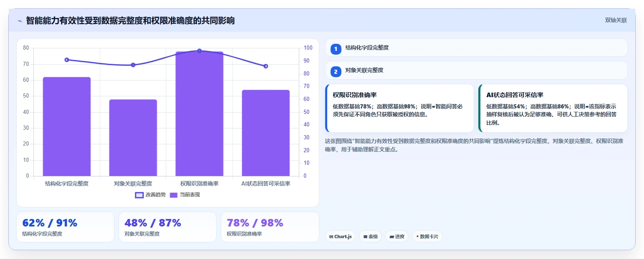The image size is (644, 259).
Task: Click the caption under 62% / 91%
Action: [x=42, y=234]
